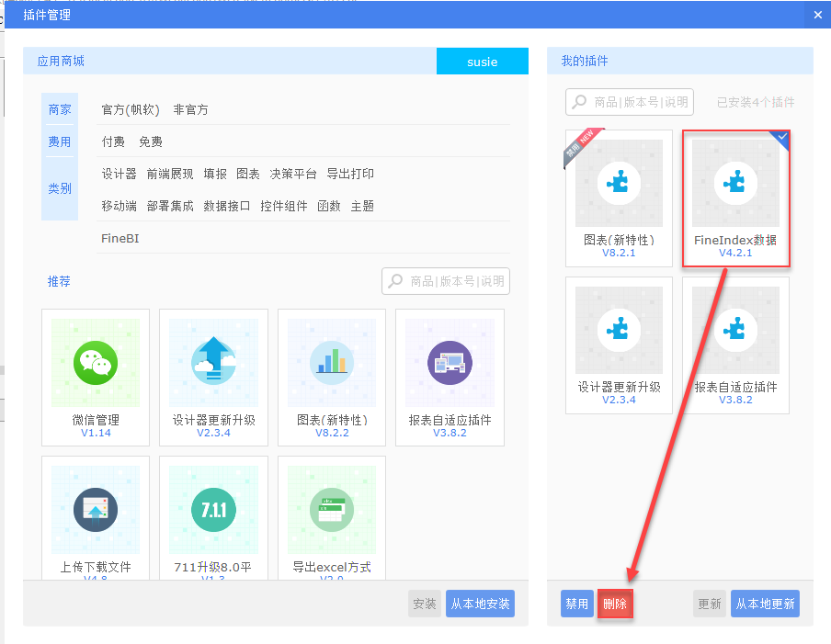Image resolution: width=831 pixels, height=644 pixels.
Task: Click the 从本地更新 button
Action: 766,604
